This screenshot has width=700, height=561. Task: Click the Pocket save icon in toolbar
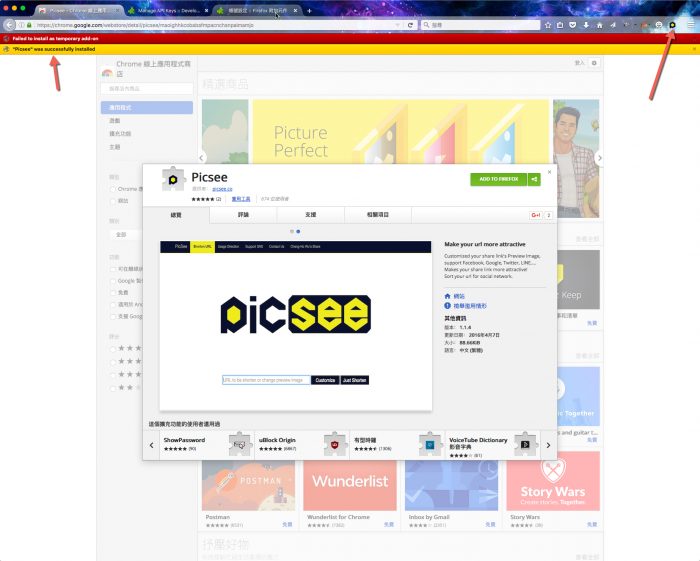pyautogui.click(x=573, y=25)
